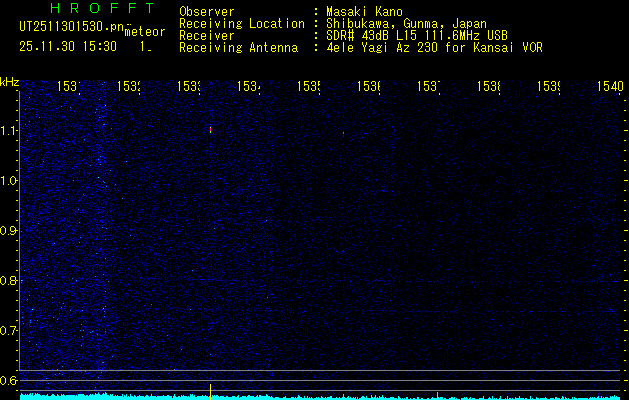Screen dimensions: 629x400
Task: Click the 'Receiving Location' label
Action: 242,24
